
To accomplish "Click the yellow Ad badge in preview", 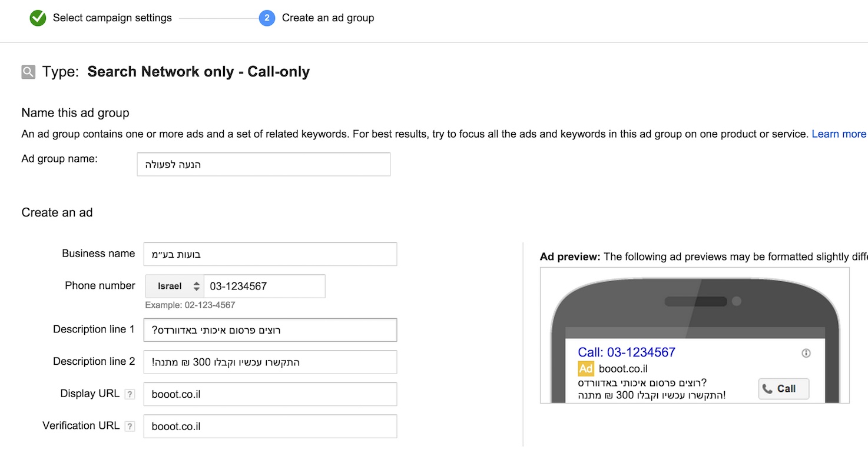I will coord(586,369).
